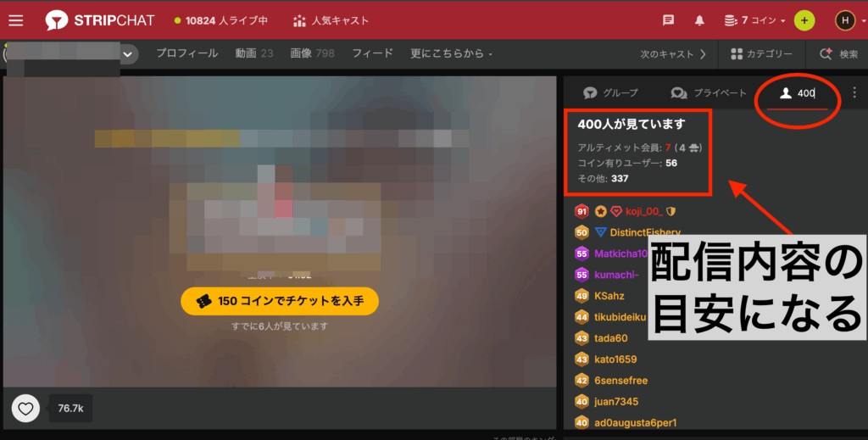
Task: Click 10824 人ライブ中 link
Action: [221, 21]
